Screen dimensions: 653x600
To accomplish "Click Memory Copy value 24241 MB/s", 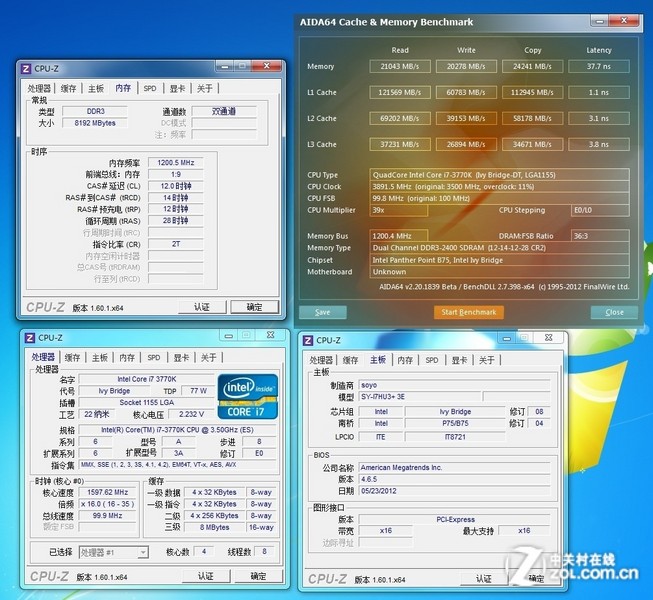I will (532, 66).
